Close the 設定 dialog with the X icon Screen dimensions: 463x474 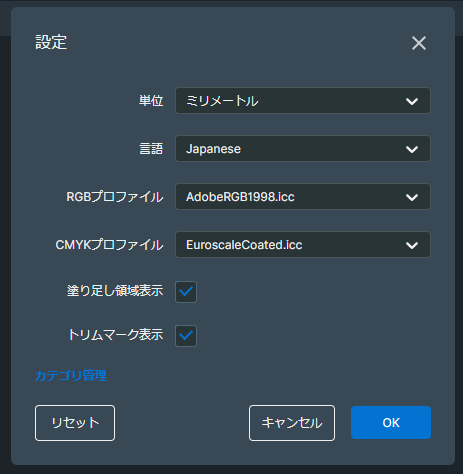click(x=419, y=43)
